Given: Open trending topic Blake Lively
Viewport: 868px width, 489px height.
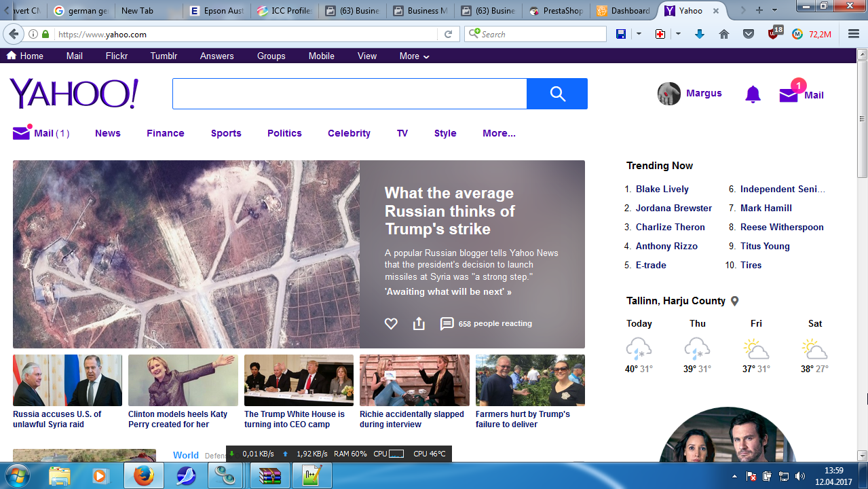Looking at the screenshot, I should (x=662, y=189).
